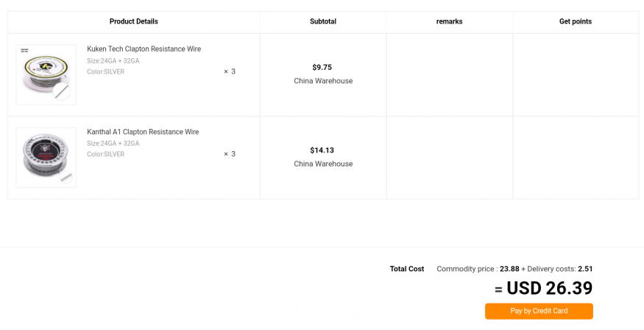Screen dimensions: 644x330
Task: Click the $14.13 subtotal price
Action: click(322, 150)
